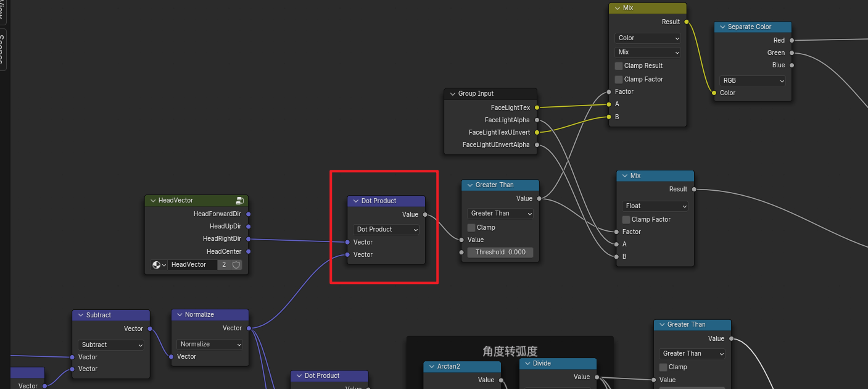Toggle Clamp checkbox under Threshold's Greater Than node
The width and height of the screenshot is (868, 389).
click(471, 228)
